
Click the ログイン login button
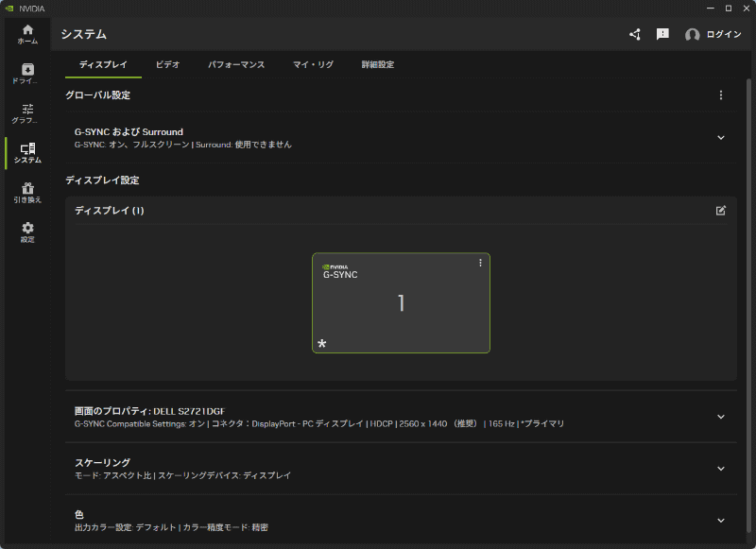click(724, 34)
